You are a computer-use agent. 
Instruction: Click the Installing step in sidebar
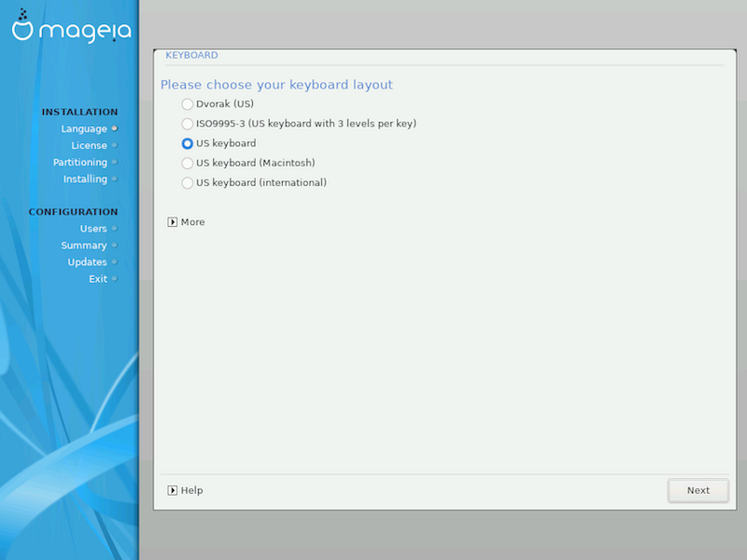point(85,179)
